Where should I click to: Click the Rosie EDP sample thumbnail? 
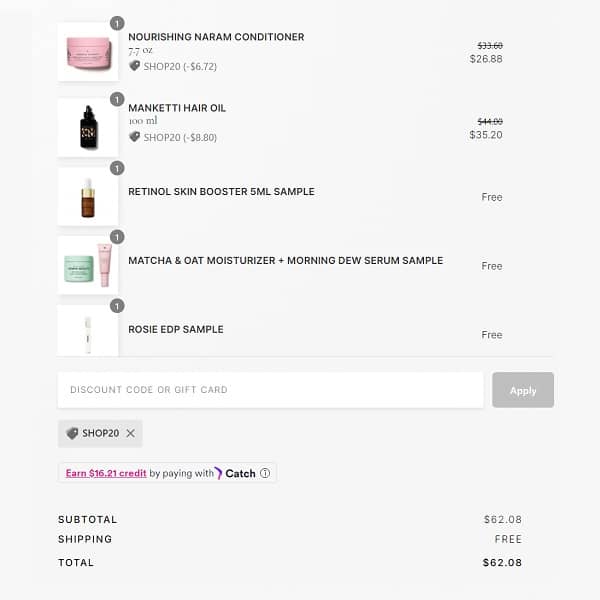(x=88, y=332)
